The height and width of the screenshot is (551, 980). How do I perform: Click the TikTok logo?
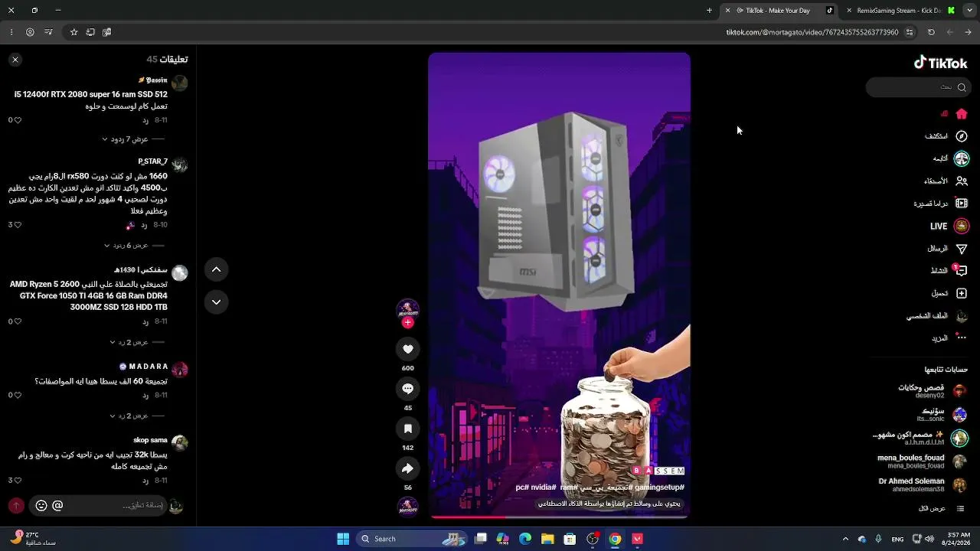[x=941, y=63]
